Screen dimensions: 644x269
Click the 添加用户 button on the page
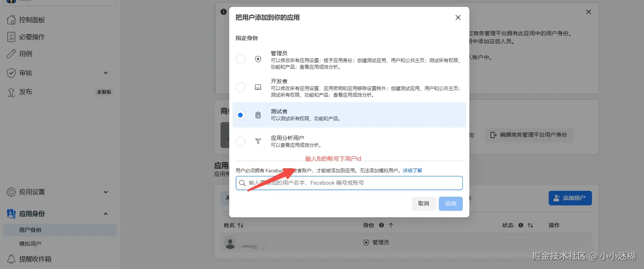(570, 198)
